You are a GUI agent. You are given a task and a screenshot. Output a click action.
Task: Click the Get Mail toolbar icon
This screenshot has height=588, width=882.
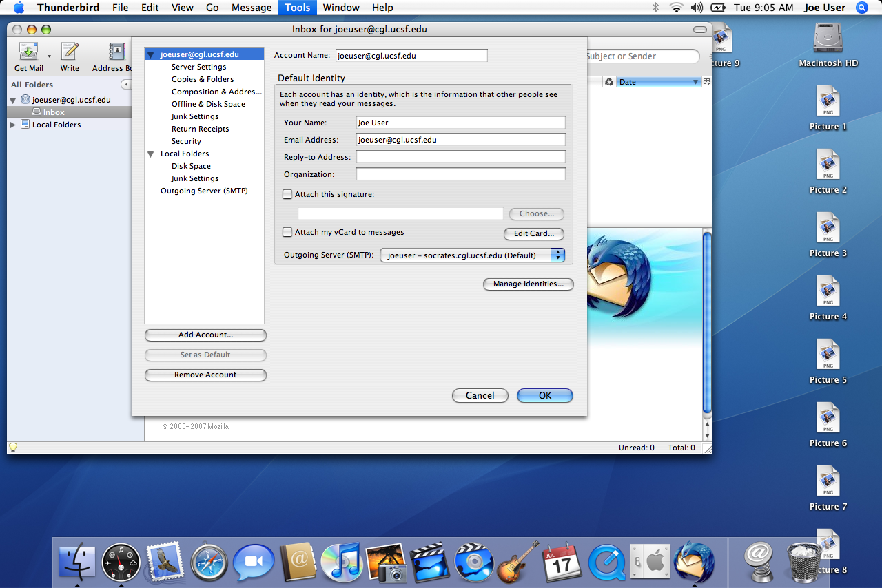pyautogui.click(x=29, y=52)
